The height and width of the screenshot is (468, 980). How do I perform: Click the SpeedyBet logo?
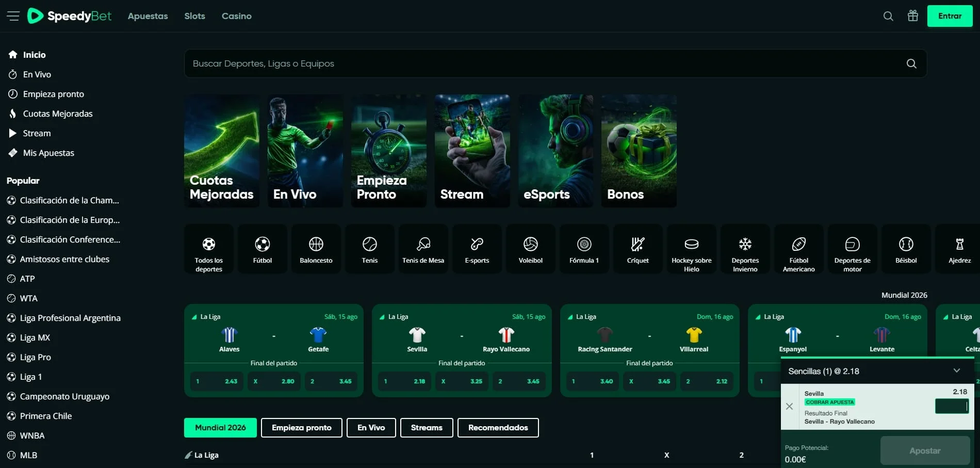(x=69, y=16)
